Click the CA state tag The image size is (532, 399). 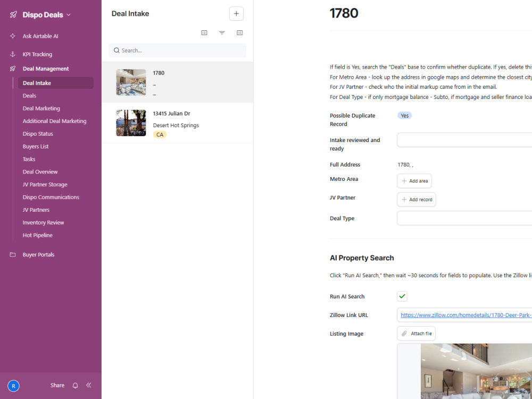click(160, 135)
